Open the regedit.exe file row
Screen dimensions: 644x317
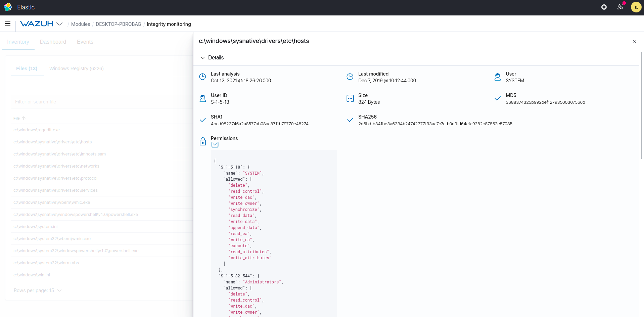point(102,130)
